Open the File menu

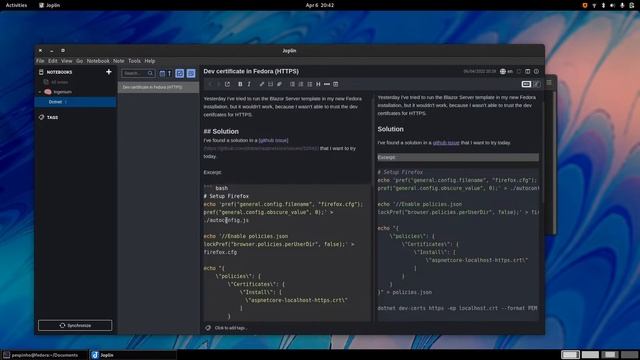[40, 61]
